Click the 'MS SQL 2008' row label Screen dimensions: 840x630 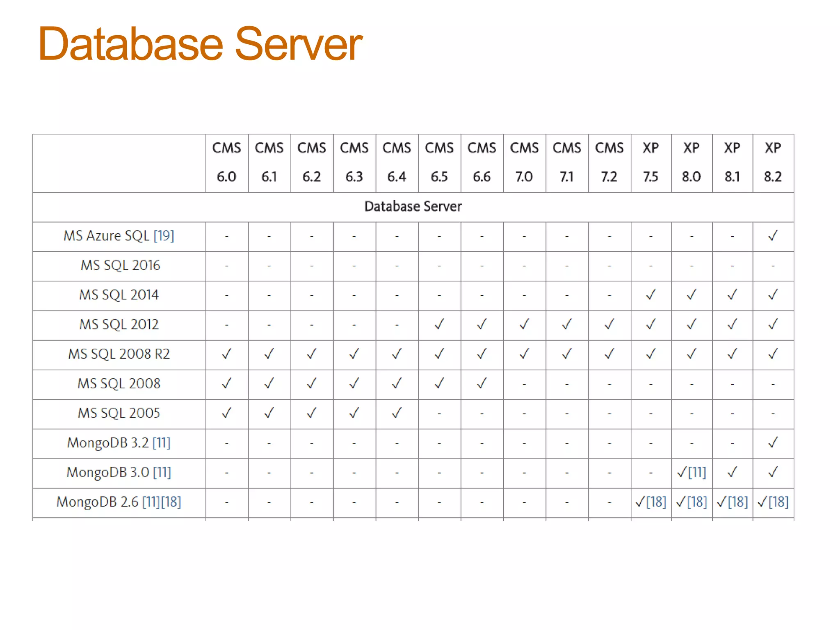pos(119,383)
